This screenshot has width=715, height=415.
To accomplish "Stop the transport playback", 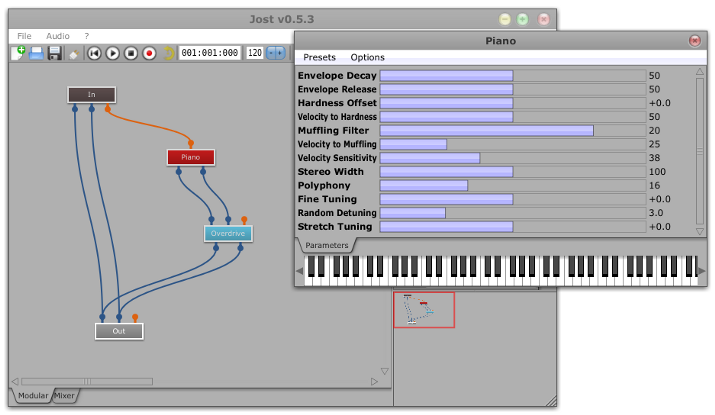I will coord(131,53).
